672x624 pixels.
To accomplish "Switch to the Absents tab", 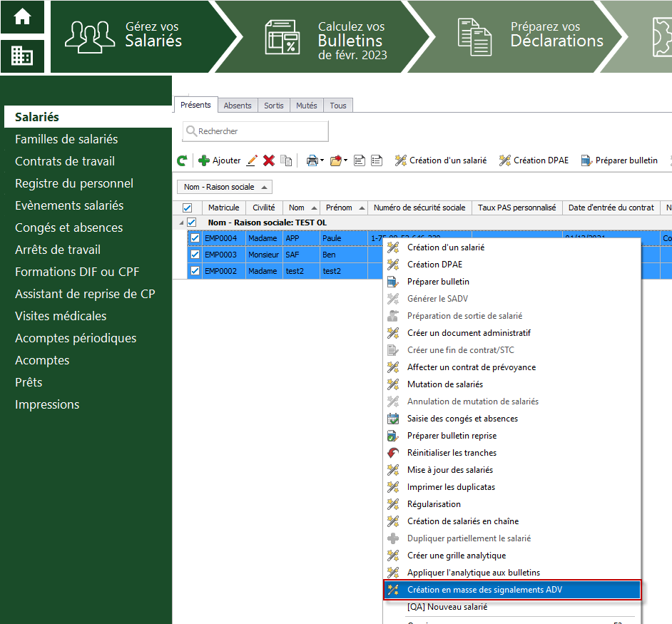I will 238,106.
